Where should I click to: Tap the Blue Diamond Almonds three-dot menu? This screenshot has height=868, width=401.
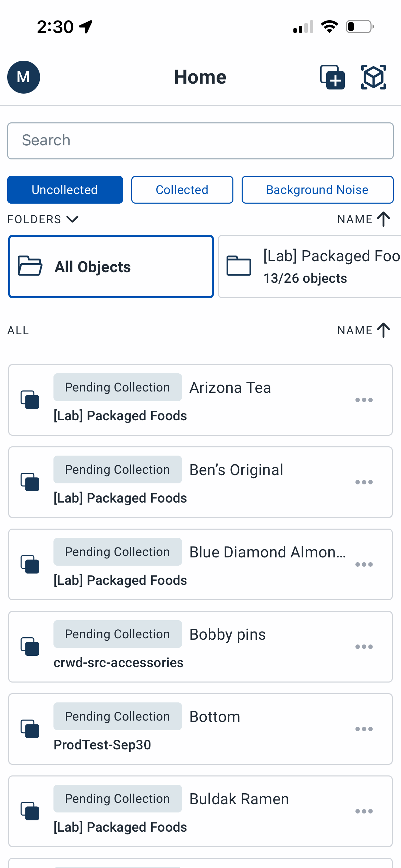[364, 565]
